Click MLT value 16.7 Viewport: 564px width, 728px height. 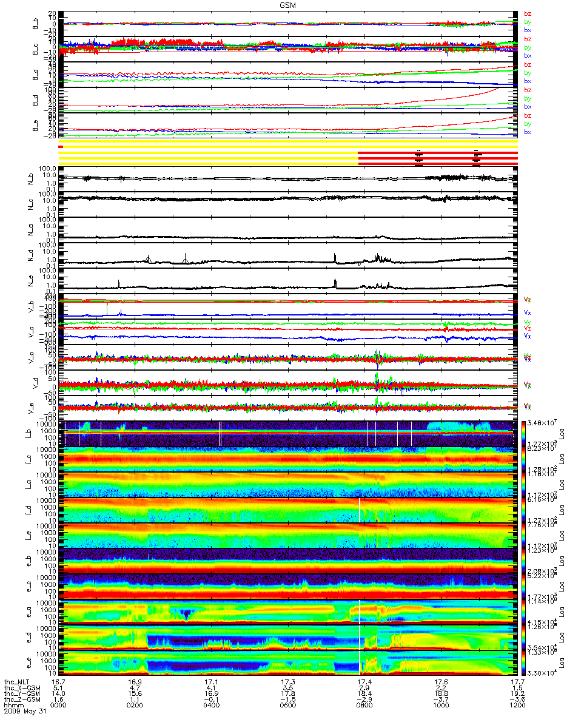(x=59, y=681)
